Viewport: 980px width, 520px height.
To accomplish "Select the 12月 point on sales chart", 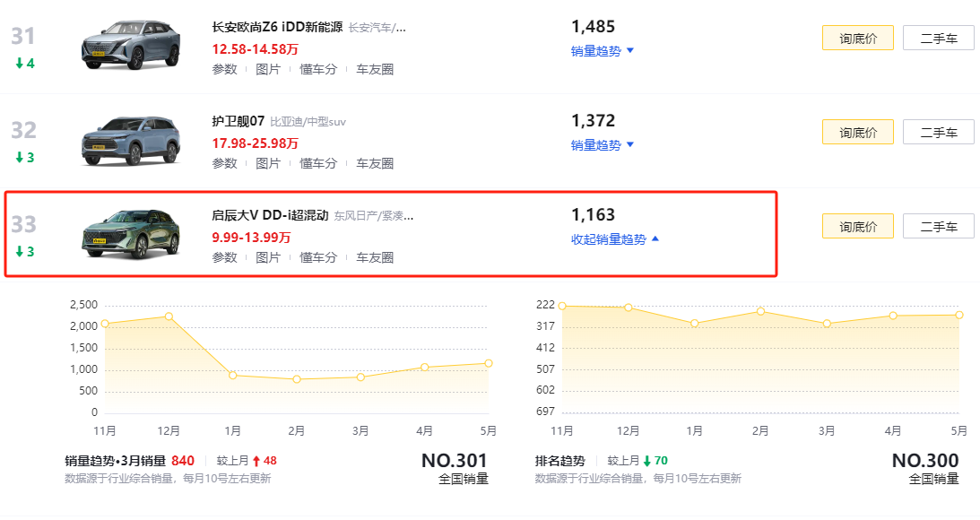I will tap(169, 316).
